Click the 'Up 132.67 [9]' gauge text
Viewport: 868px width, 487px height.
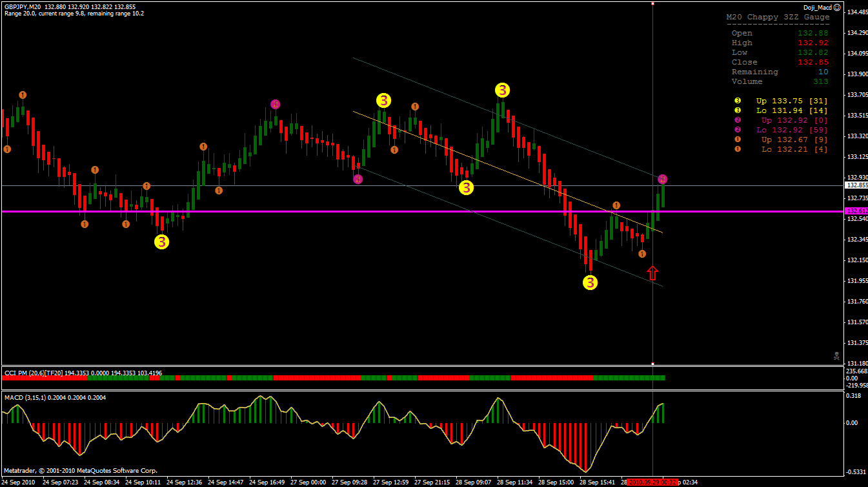tap(794, 140)
